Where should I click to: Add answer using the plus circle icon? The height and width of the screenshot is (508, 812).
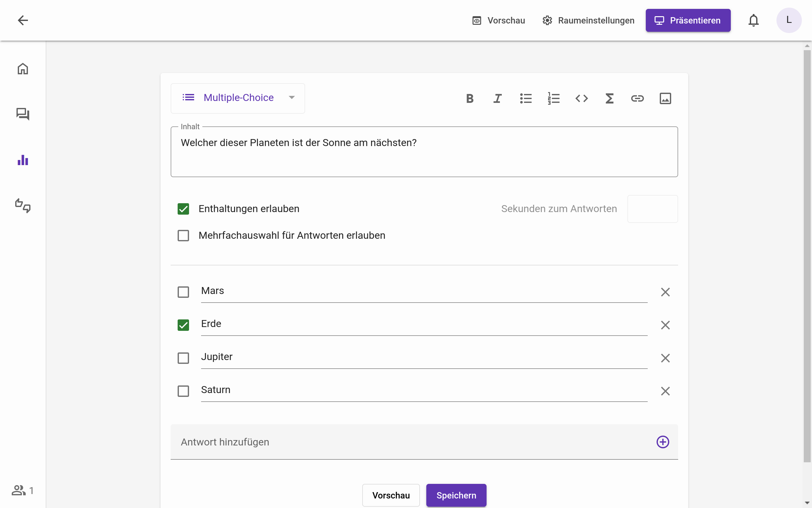pyautogui.click(x=663, y=442)
